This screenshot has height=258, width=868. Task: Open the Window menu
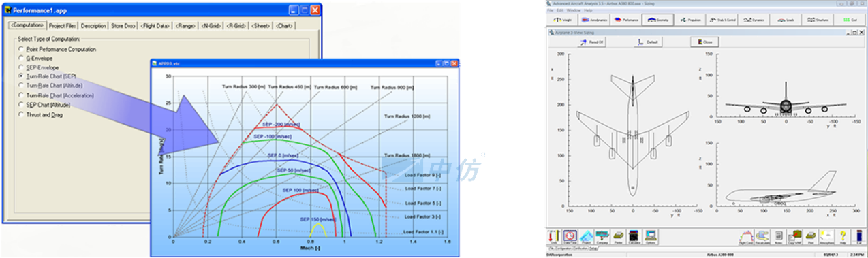tap(574, 10)
